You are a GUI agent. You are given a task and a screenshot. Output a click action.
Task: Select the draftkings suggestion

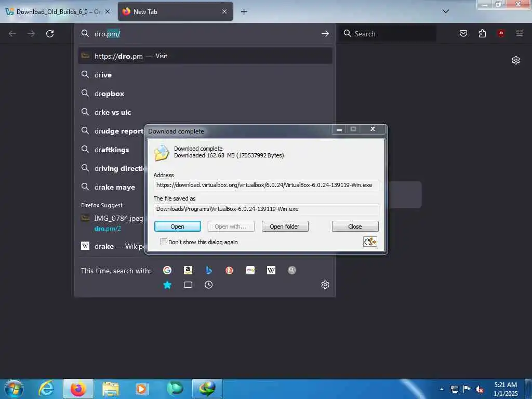pos(112,150)
